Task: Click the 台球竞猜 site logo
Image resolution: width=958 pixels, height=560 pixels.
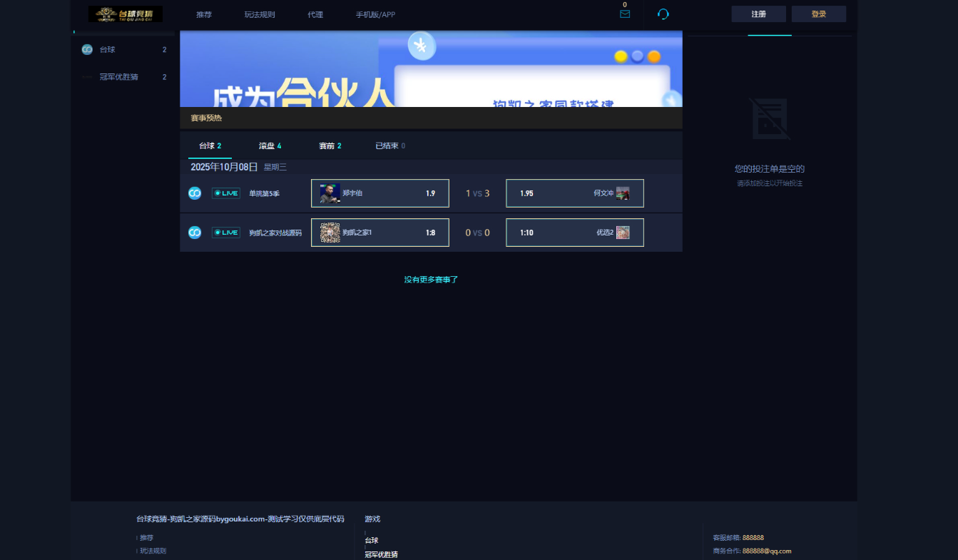Action: click(126, 14)
